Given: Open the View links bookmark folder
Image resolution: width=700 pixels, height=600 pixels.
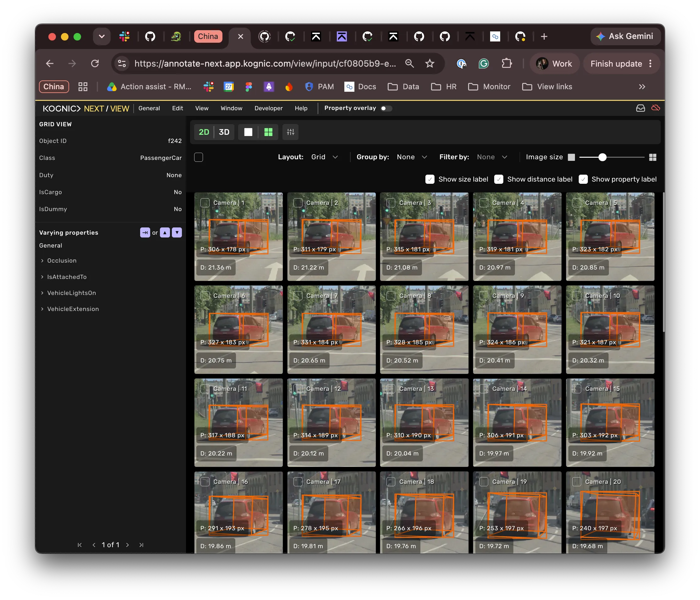Looking at the screenshot, I should tap(547, 87).
